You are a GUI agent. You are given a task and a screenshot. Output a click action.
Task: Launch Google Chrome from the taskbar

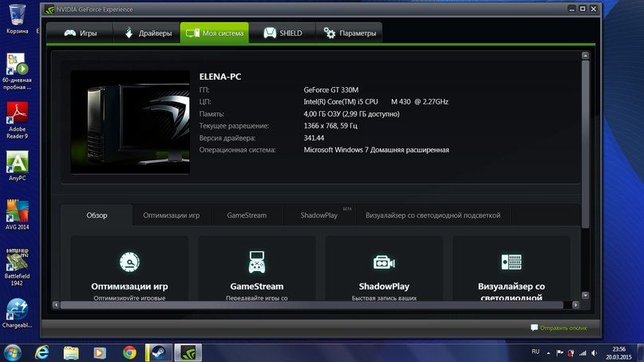point(129,352)
